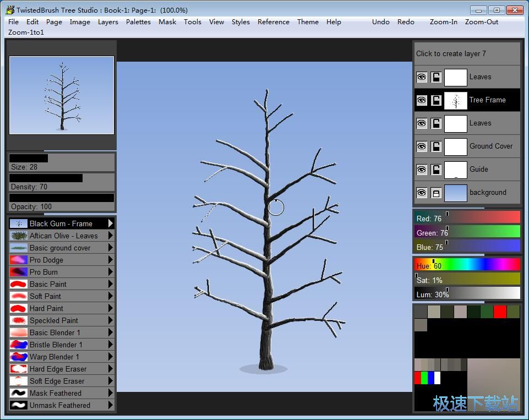Screen dimensions: 529x420
Task: Select the Black Gum - Frame brush icon
Action: (19, 223)
